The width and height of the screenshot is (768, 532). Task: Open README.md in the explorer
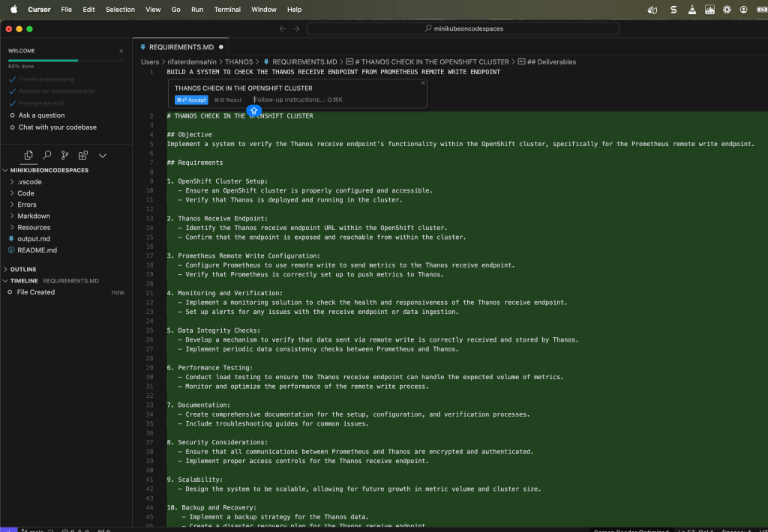[37, 250]
